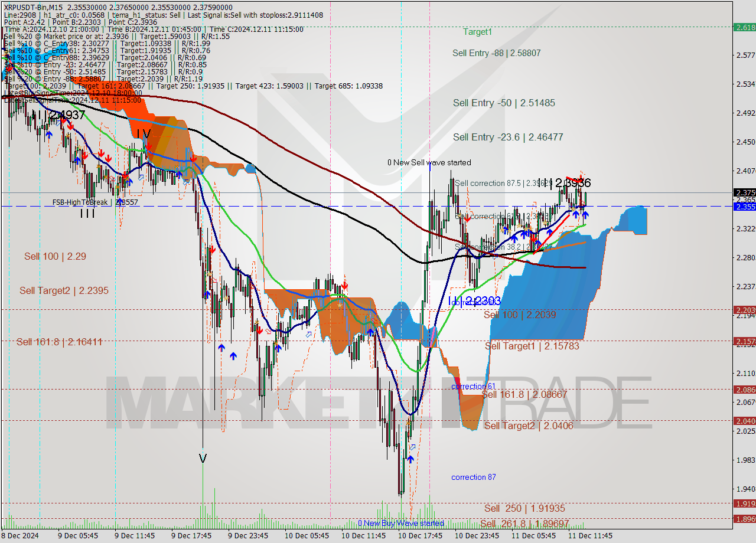Click the '8 Dec 2024' time axis label
The height and width of the screenshot is (543, 756).
[x=21, y=536]
